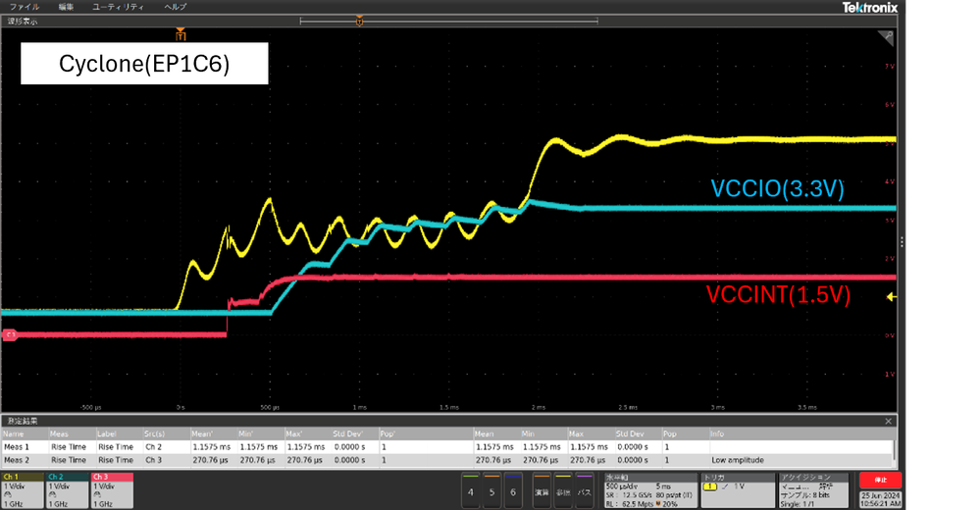Click the VCCINT(1.5V) waveform label
980x510 pixels.
tap(778, 294)
